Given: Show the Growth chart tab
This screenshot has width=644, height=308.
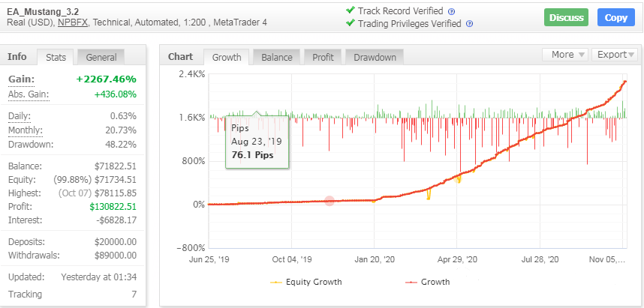Looking at the screenshot, I should 226,57.
